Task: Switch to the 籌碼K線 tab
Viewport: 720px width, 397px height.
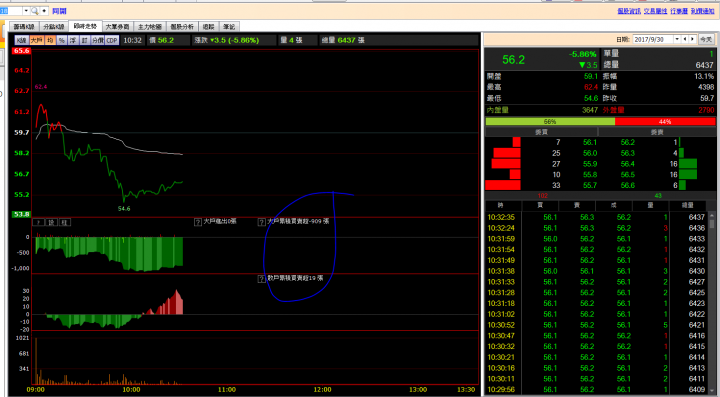Action: click(24, 27)
